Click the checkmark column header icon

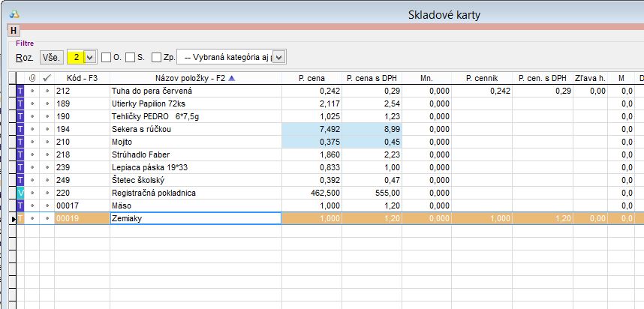pyautogui.click(x=47, y=78)
